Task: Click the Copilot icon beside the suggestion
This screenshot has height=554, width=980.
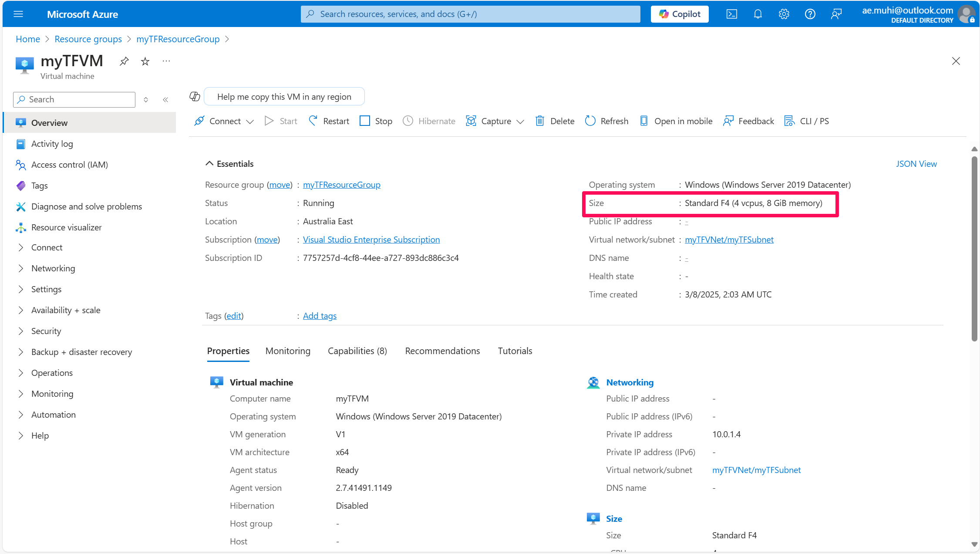Action: [x=195, y=96]
